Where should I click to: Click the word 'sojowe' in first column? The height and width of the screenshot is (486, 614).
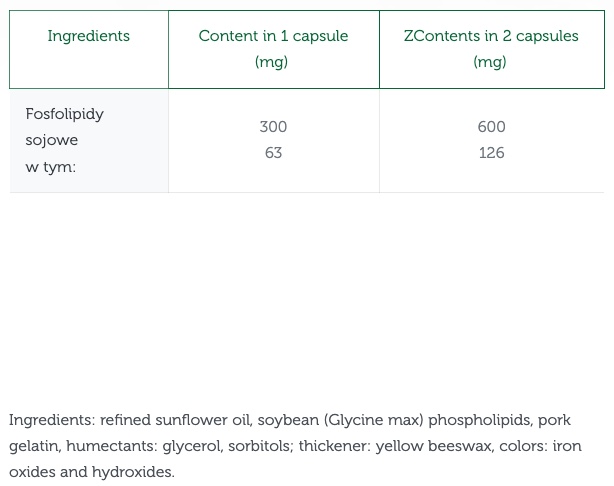(51, 140)
